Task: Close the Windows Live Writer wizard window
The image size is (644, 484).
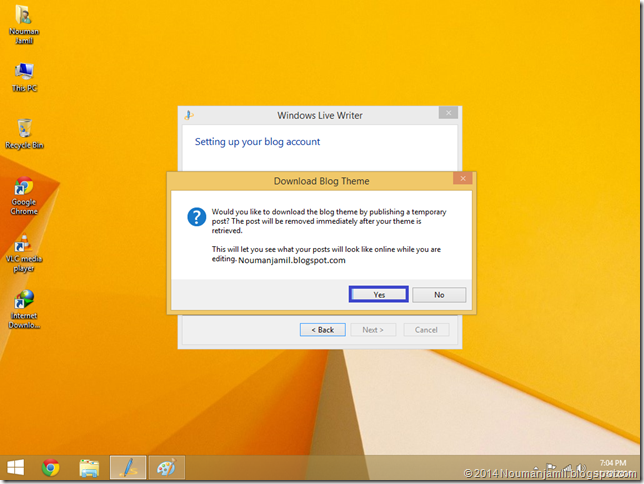Action: (x=448, y=112)
